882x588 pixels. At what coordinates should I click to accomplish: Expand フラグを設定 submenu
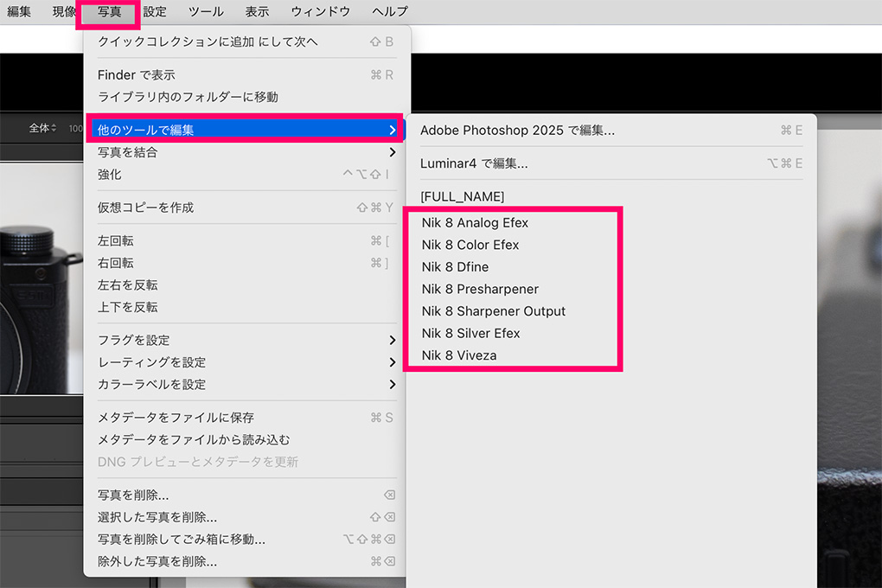[x=247, y=340]
